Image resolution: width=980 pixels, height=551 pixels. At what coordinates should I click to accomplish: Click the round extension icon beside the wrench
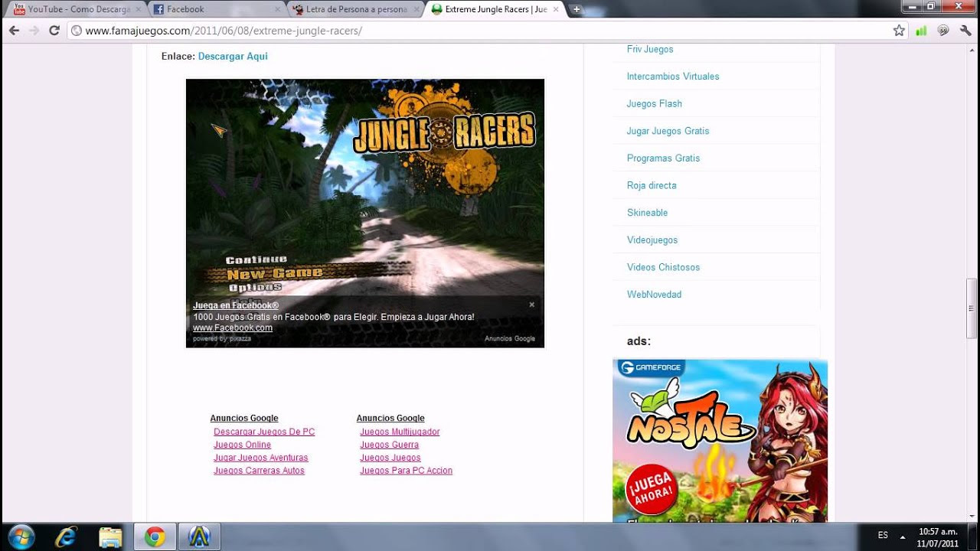pyautogui.click(x=943, y=31)
